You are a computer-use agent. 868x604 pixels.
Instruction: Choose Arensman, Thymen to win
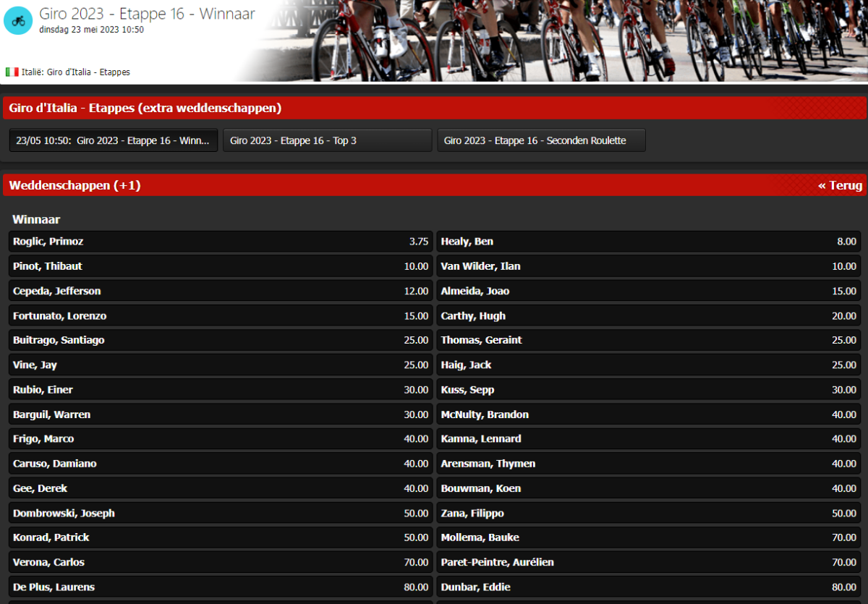(x=648, y=464)
